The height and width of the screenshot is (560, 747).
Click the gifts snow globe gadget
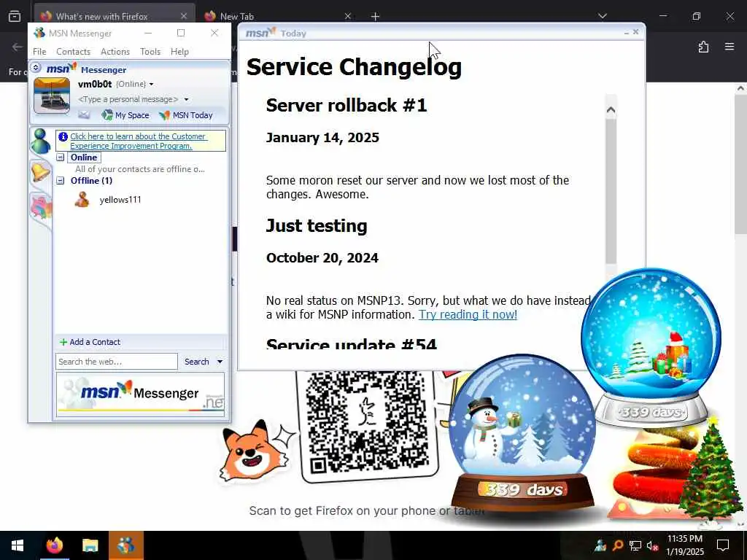(651, 346)
